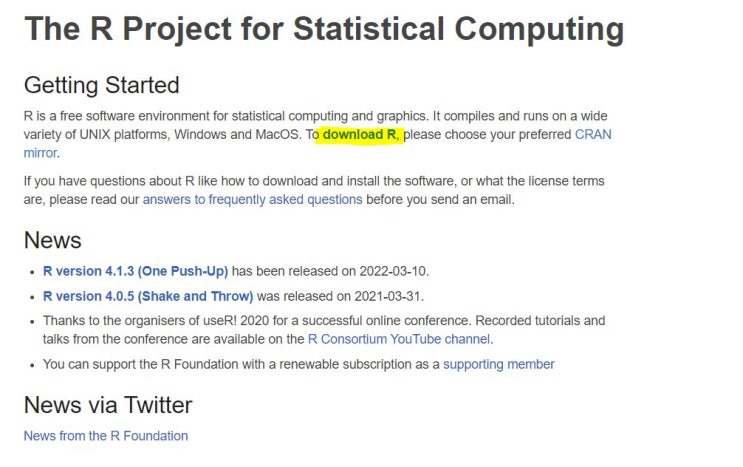This screenshot has width=743, height=467.
Task: Select R version 4.0.5 (Shake and Throw) link
Action: point(148,296)
